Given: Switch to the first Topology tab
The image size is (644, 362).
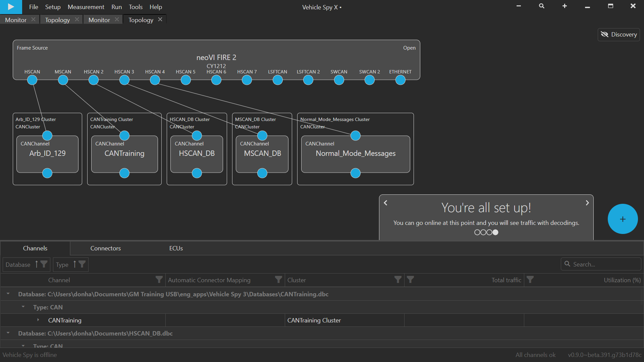Looking at the screenshot, I should [57, 20].
